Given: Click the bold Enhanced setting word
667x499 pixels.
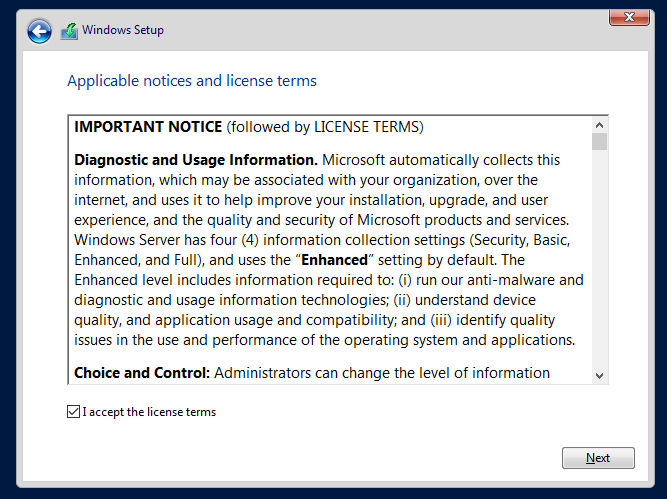Looking at the screenshot, I should coord(334,260).
